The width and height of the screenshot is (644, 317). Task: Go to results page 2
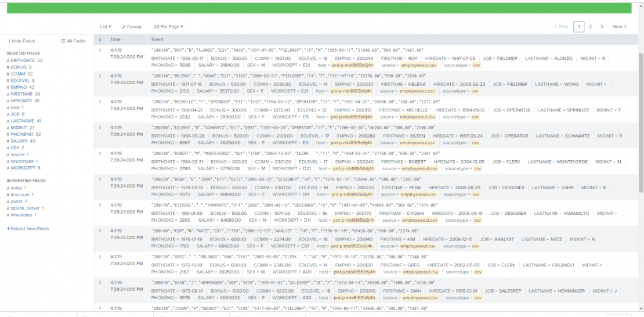point(590,27)
